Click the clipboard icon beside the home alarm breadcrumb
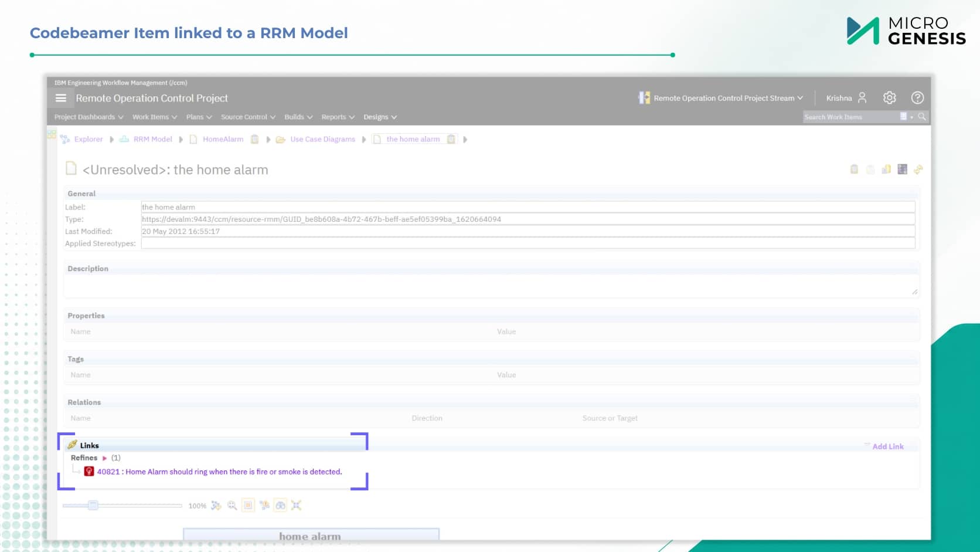Screen dimensions: 980x552 click(451, 139)
